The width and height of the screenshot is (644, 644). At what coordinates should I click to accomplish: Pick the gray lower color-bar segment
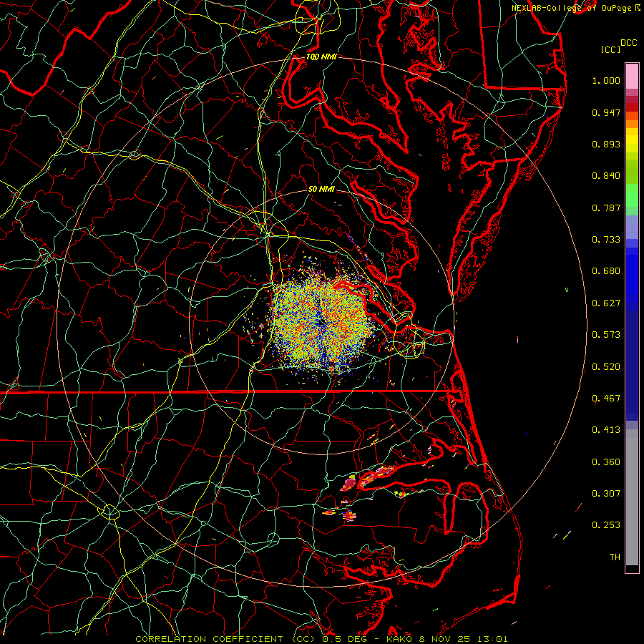pos(632,497)
